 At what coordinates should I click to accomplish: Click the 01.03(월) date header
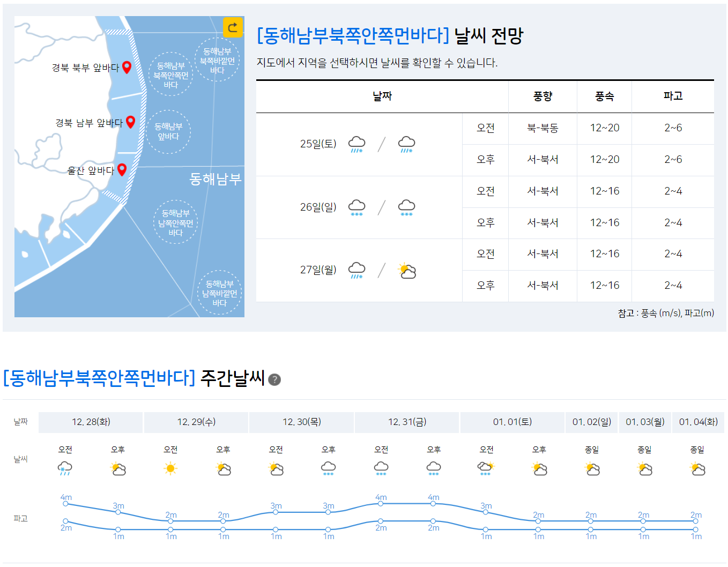pyautogui.click(x=645, y=422)
